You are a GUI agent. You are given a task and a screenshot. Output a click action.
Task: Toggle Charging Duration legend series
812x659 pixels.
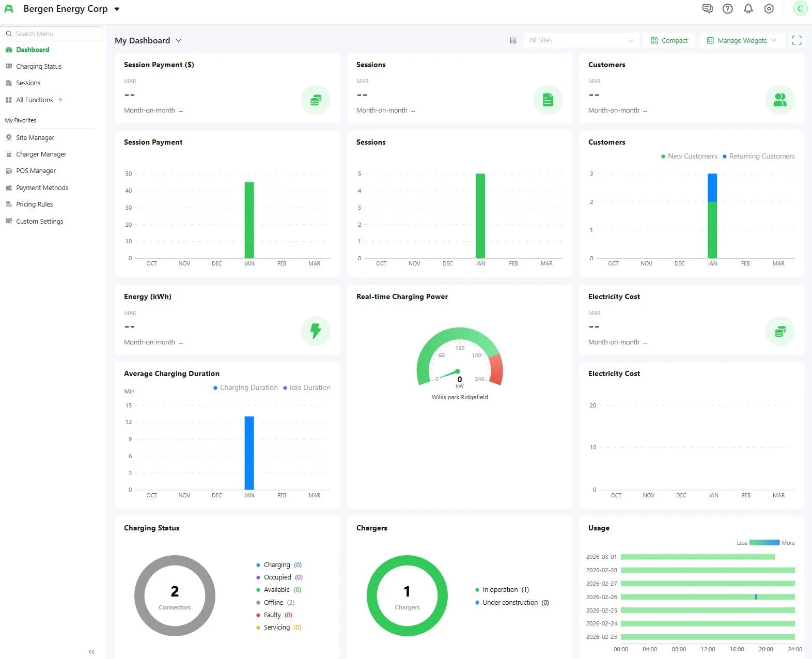tap(245, 387)
